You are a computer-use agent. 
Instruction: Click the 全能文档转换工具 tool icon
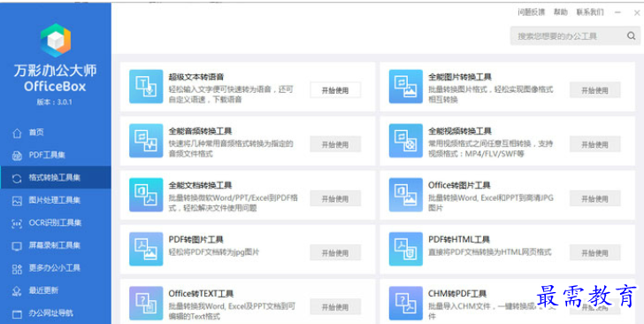pyautogui.click(x=146, y=195)
